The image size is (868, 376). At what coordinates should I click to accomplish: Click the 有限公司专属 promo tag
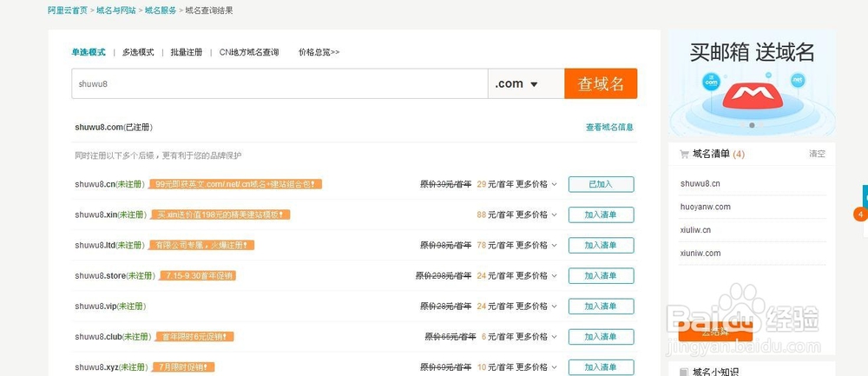click(x=202, y=246)
